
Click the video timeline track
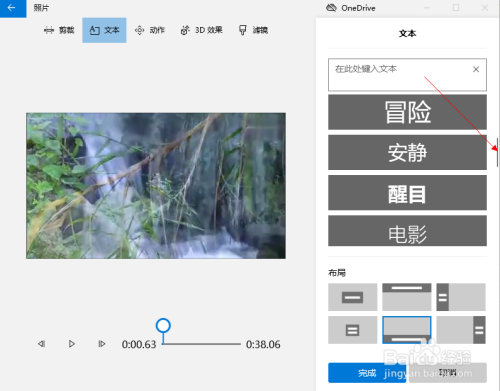201,344
